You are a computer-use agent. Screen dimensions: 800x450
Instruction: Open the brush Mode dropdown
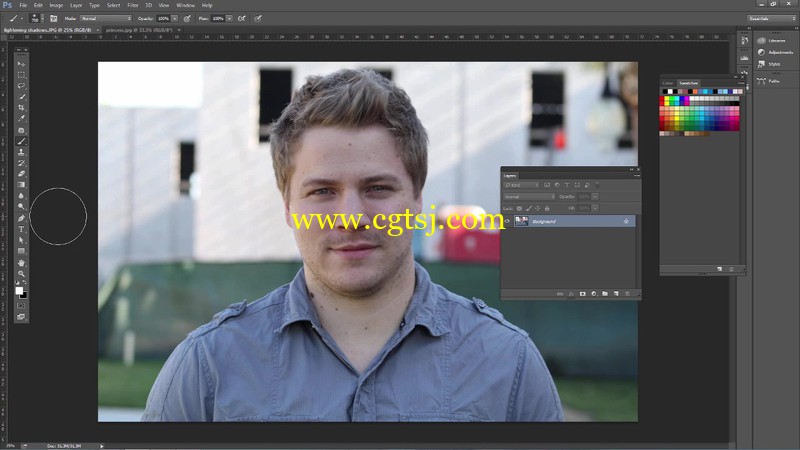(x=106, y=18)
